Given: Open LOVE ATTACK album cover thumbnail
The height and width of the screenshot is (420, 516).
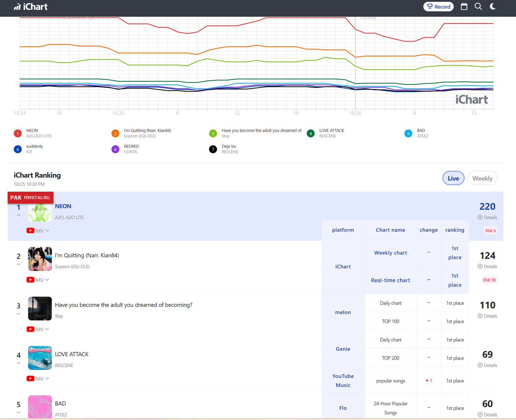Looking at the screenshot, I should pyautogui.click(x=40, y=358).
